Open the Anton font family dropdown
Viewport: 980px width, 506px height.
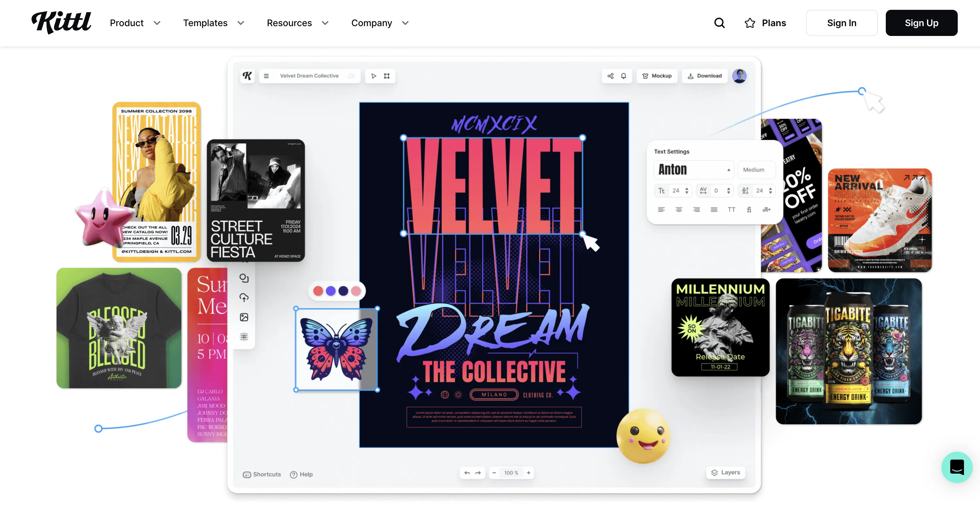click(x=693, y=170)
